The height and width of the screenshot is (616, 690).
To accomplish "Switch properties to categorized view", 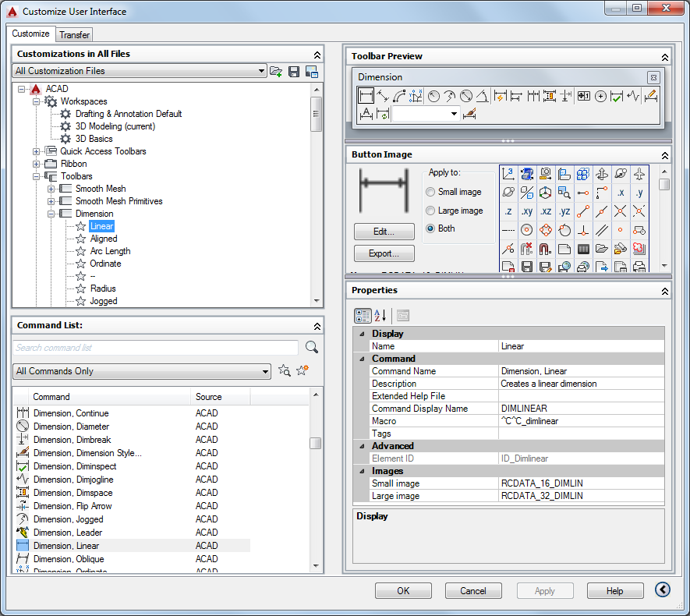I will click(x=363, y=315).
